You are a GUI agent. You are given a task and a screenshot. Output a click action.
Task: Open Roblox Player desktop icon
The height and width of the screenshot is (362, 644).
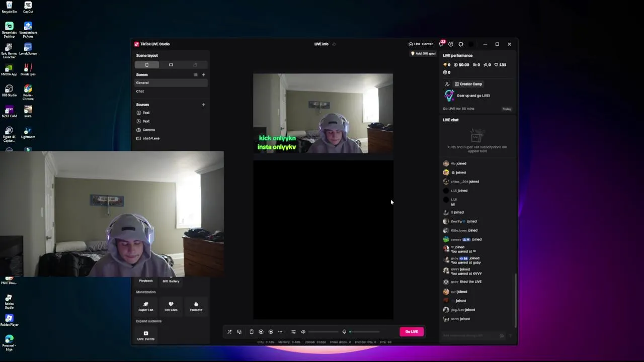9,320
